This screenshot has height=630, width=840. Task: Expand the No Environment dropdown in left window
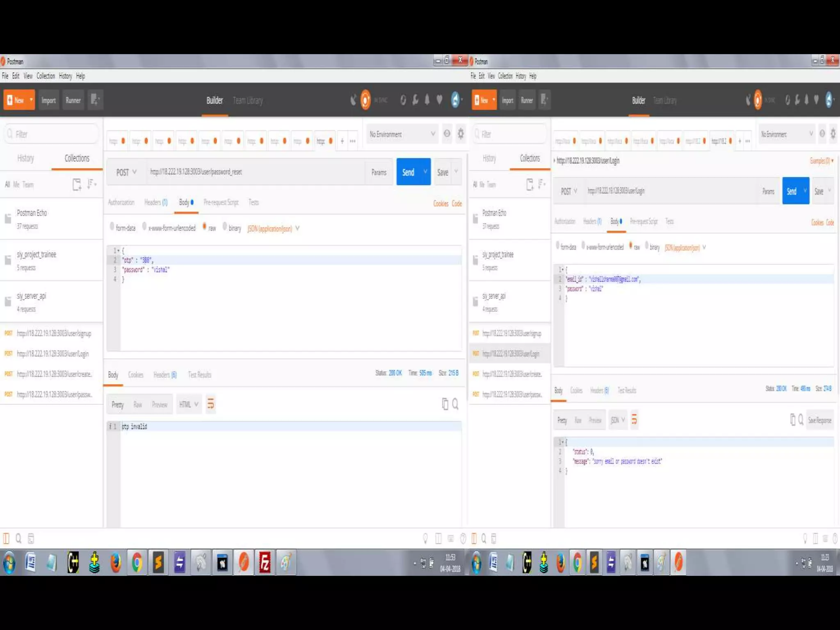[402, 134]
